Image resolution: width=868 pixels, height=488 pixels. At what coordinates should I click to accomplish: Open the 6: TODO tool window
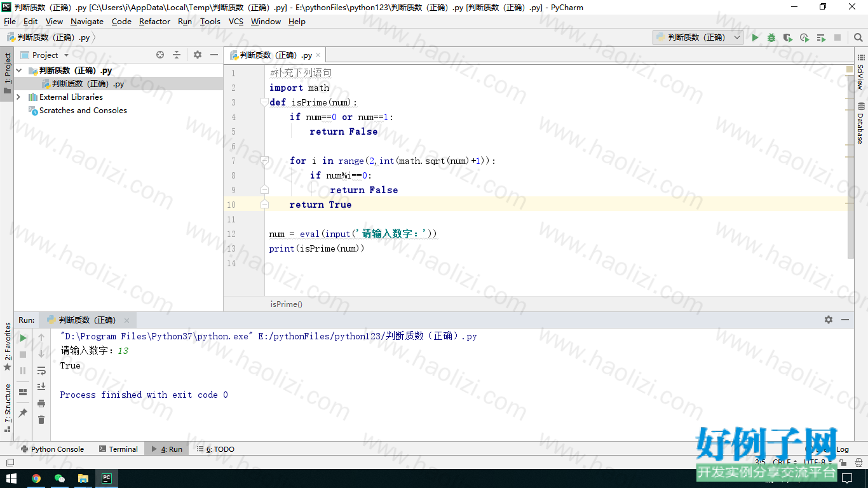point(215,449)
